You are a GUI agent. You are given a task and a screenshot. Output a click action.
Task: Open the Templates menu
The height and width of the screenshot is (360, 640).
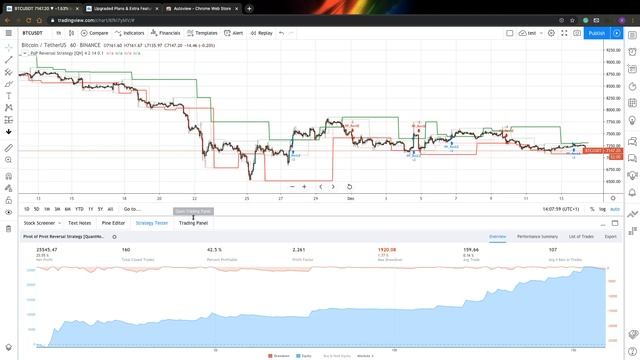202,33
